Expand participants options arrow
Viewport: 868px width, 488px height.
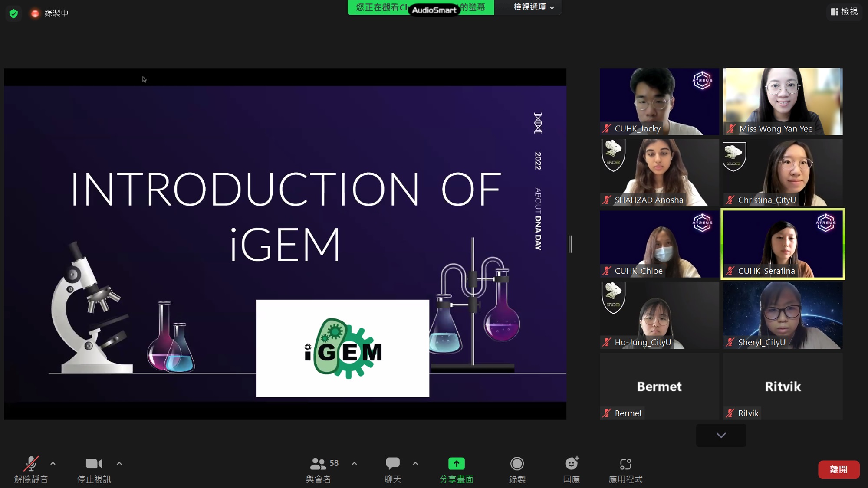tap(355, 463)
